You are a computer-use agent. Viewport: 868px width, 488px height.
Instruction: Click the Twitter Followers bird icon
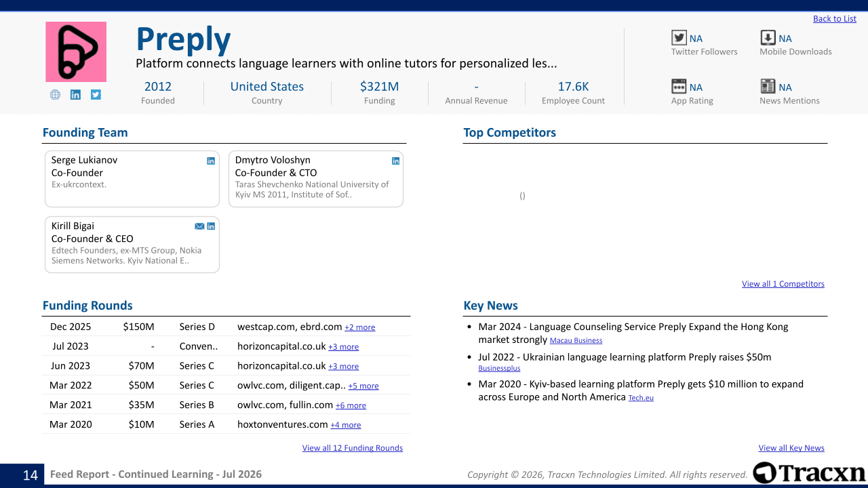pos(679,38)
